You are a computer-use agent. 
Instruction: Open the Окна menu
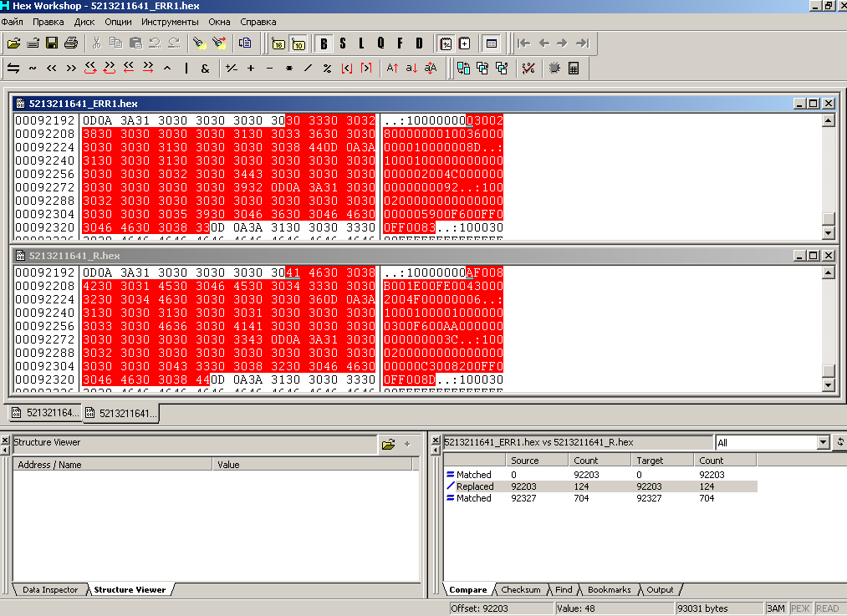219,22
